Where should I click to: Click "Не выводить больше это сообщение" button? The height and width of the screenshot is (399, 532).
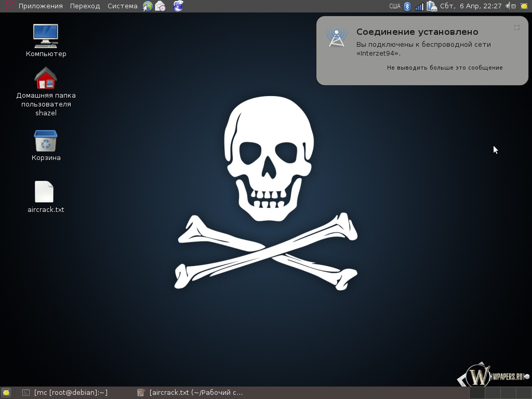[x=445, y=68]
